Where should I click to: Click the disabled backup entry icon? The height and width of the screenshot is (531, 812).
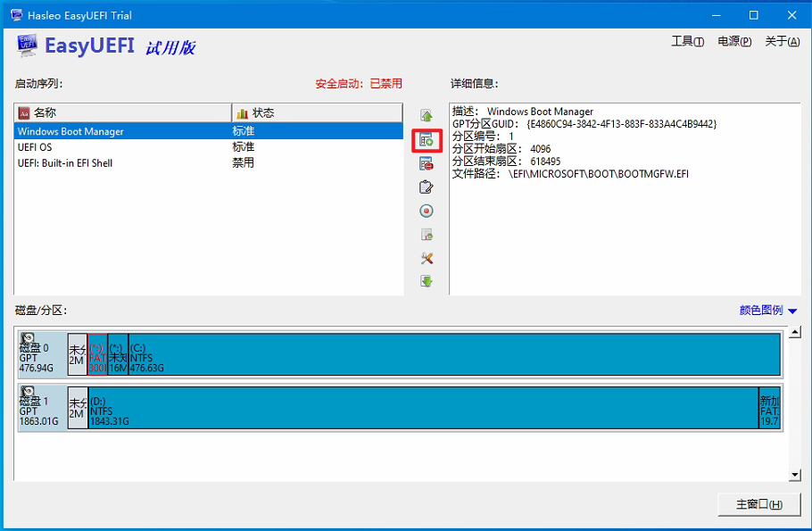(x=427, y=235)
